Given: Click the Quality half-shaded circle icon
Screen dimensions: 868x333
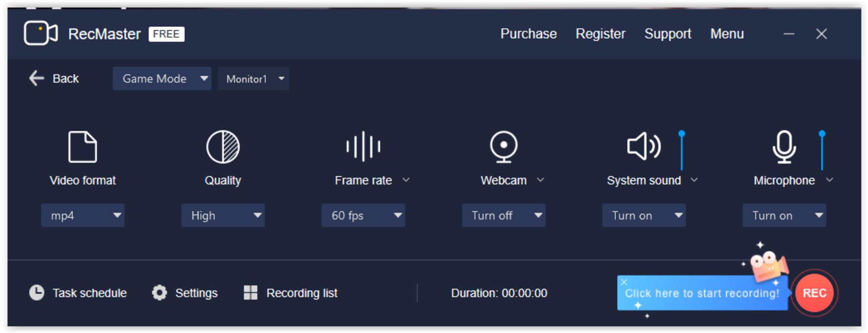Looking at the screenshot, I should click(x=223, y=147).
